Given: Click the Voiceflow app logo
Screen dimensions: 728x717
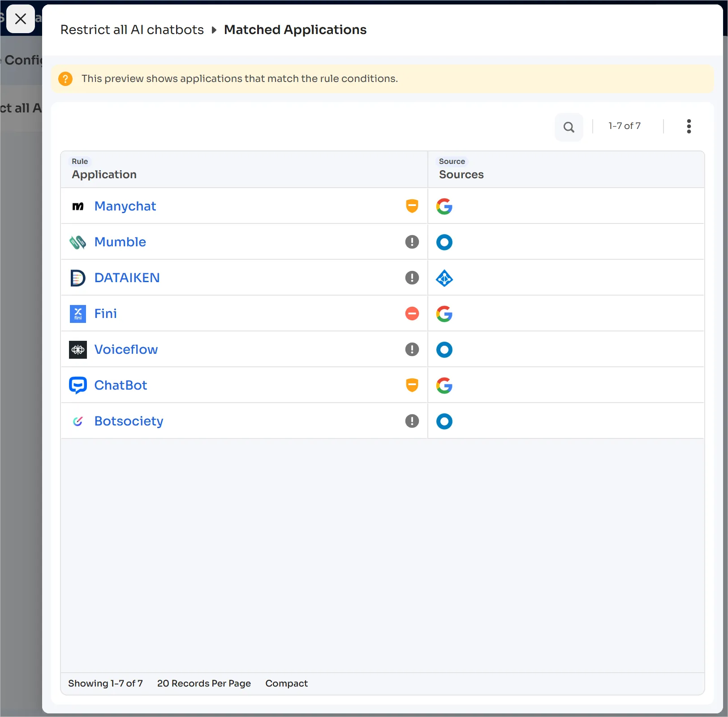Looking at the screenshot, I should click(78, 349).
